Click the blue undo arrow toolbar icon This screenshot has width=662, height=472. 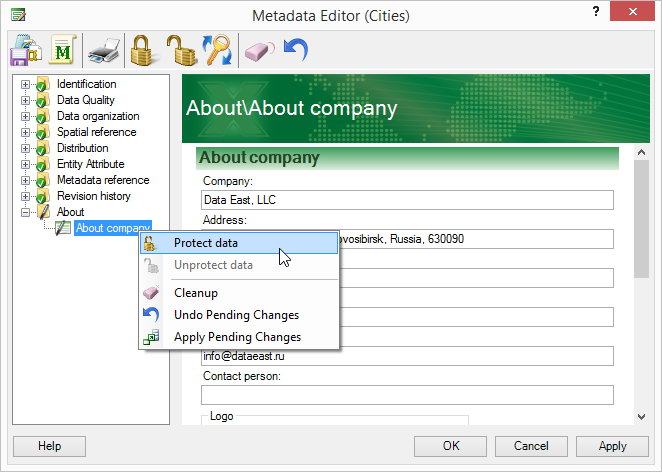coord(295,48)
